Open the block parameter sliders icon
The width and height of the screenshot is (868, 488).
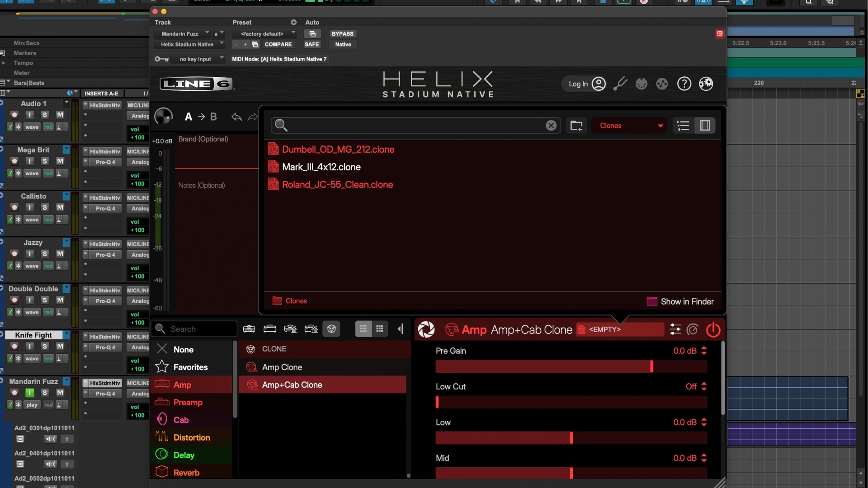[675, 329]
